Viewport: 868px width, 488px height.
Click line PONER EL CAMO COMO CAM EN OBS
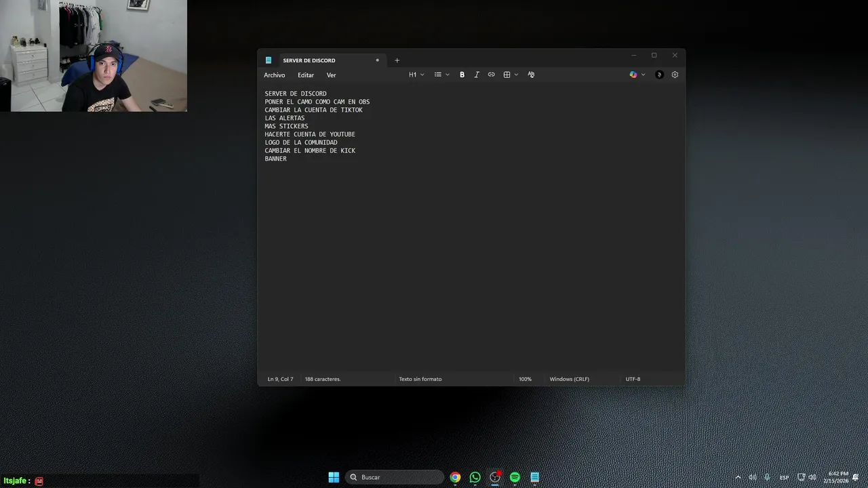(x=317, y=102)
